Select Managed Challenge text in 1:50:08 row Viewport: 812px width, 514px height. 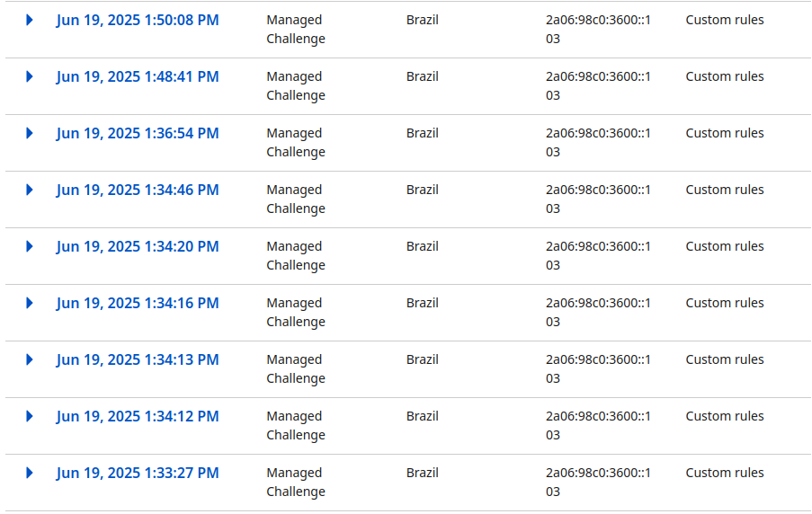click(x=296, y=30)
